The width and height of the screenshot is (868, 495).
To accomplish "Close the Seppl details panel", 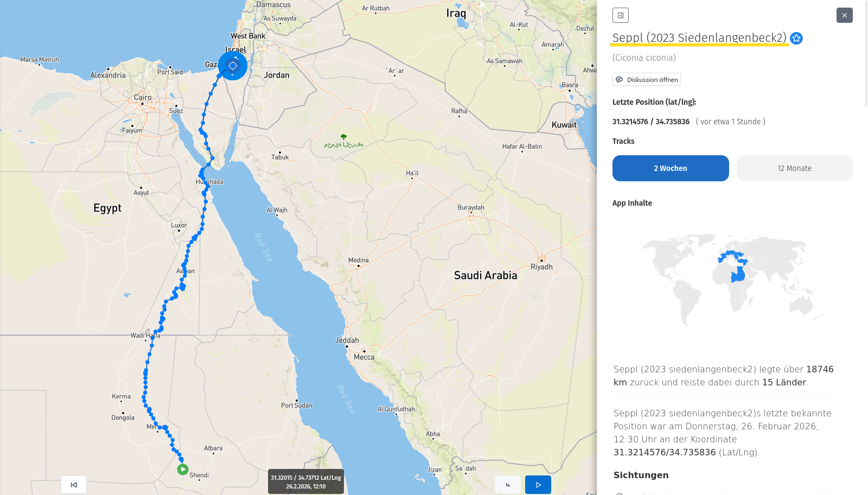I will point(844,15).
